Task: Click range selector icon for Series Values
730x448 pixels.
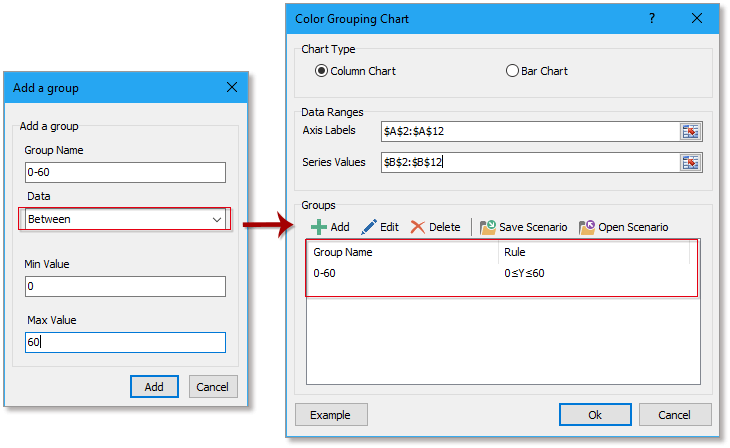Action: (690, 162)
